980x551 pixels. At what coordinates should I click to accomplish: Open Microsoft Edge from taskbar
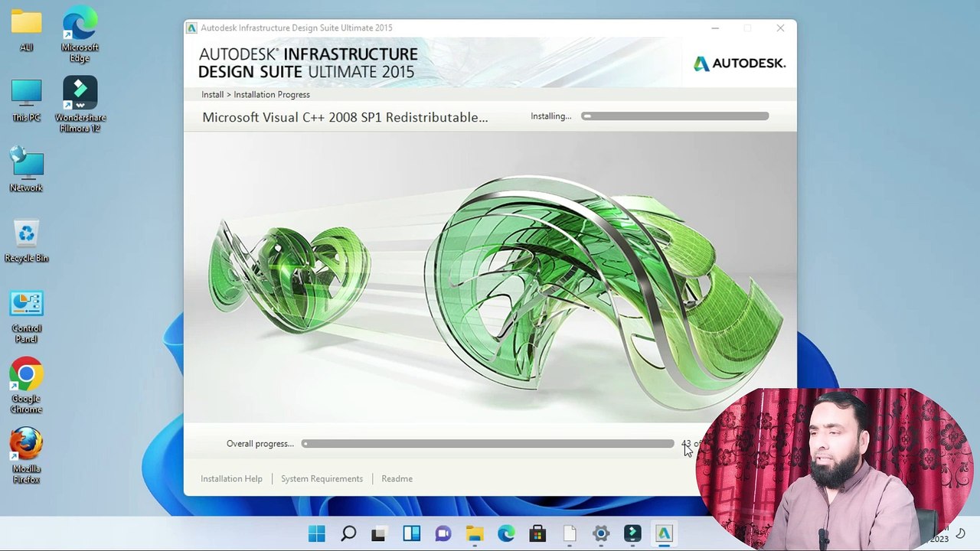[x=506, y=533]
